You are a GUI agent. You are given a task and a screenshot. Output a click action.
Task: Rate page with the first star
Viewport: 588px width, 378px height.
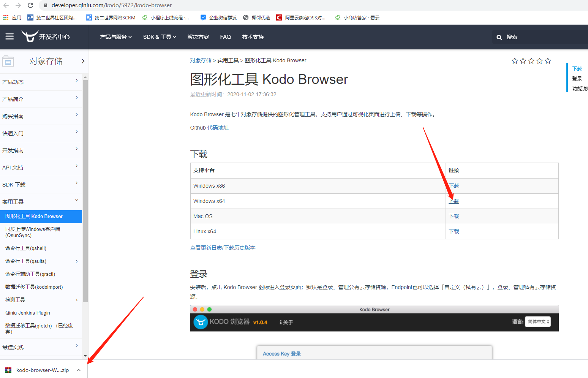click(515, 61)
